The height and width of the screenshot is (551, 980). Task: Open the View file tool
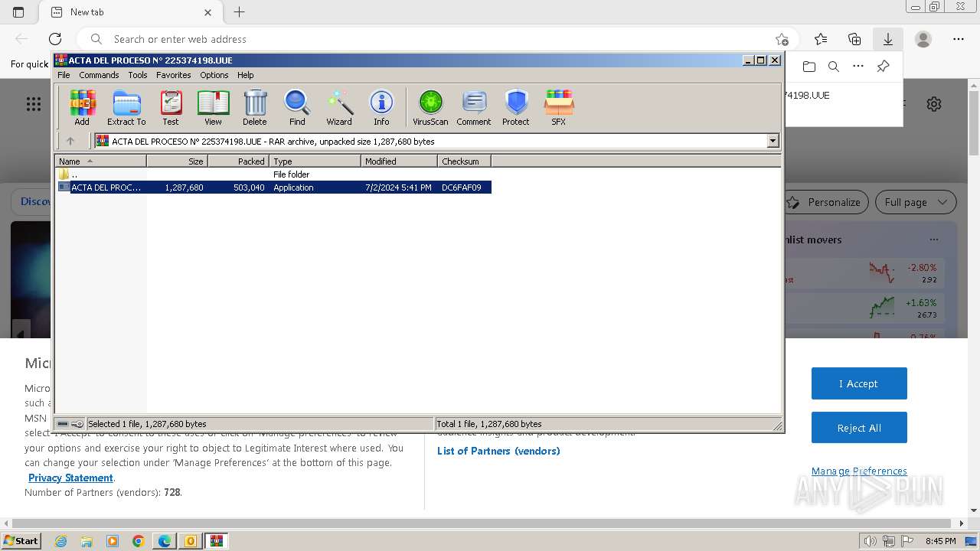click(213, 107)
